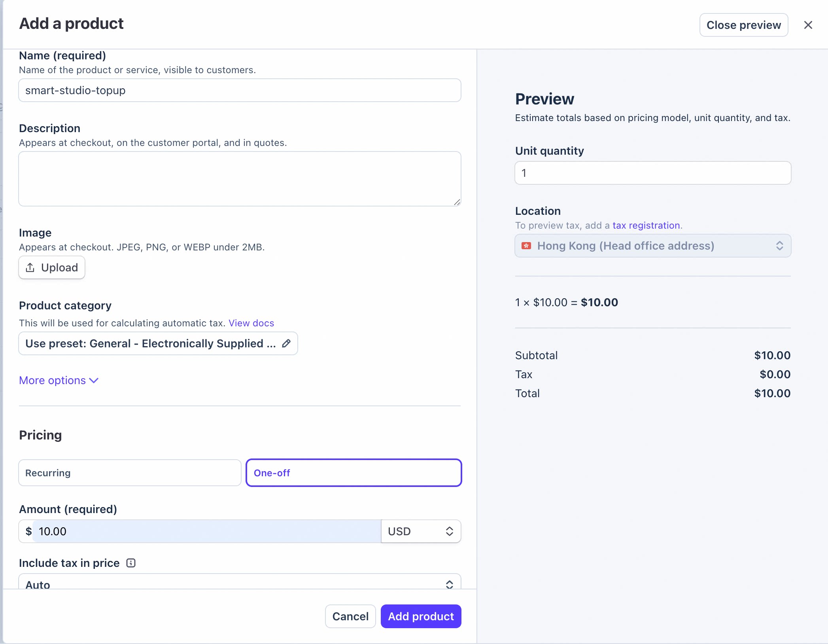Image resolution: width=828 pixels, height=644 pixels.
Task: Click the Total amount $10.00 value
Action: click(772, 393)
